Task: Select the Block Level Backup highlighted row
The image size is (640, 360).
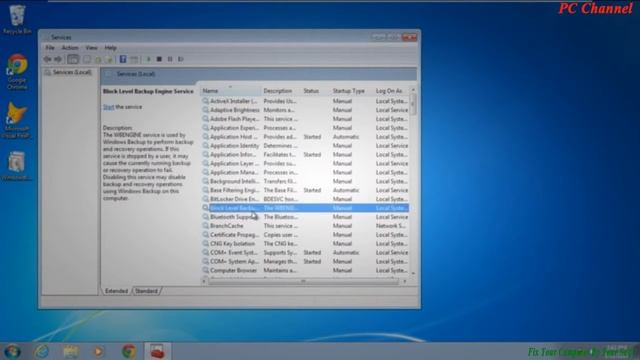Action: 305,208
